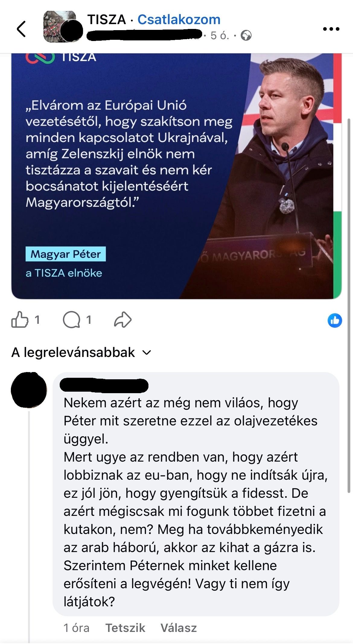Screen dimensions: 353x644
Task: Expand A legrelevánsabbak comment sorting
Action: click(x=81, y=352)
